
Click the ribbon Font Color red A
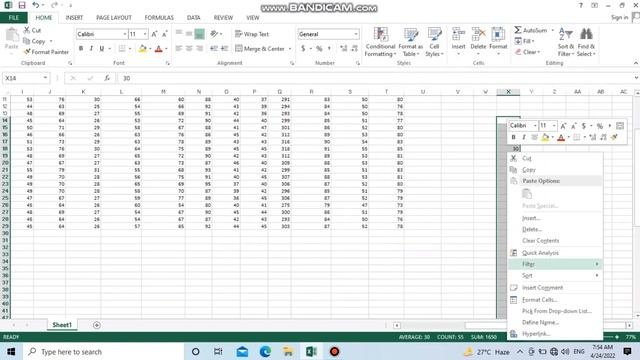(x=159, y=49)
